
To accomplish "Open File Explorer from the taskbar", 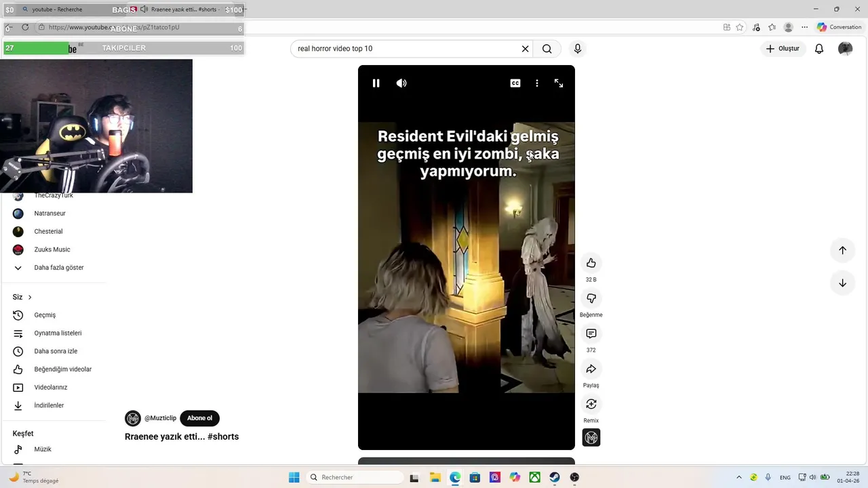I will tap(435, 477).
